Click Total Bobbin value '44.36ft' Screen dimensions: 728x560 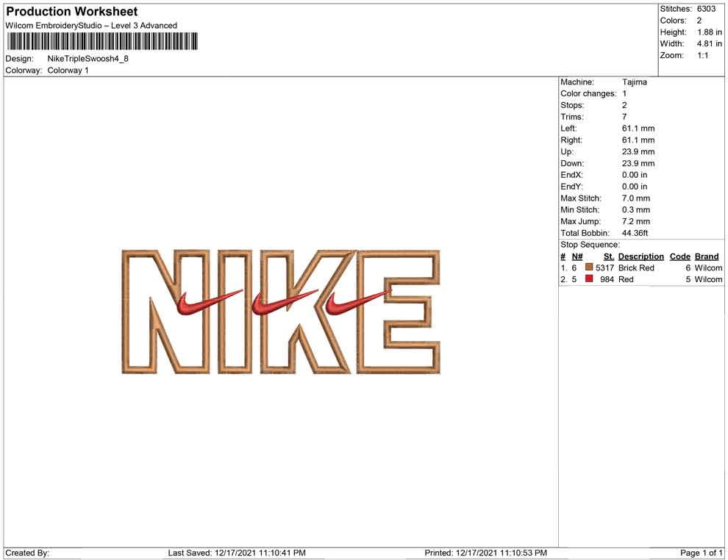(x=635, y=233)
